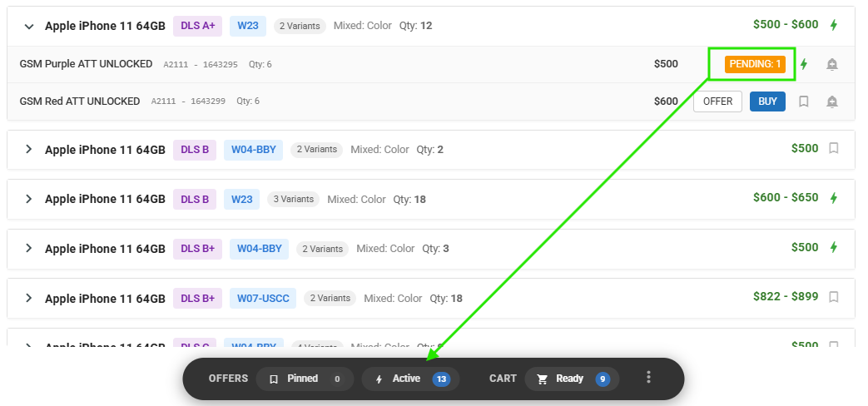This screenshot has width=868, height=406.
Task: Collapse the Apple iPhone 11 64GB DLS A+ group
Action: pos(29,26)
